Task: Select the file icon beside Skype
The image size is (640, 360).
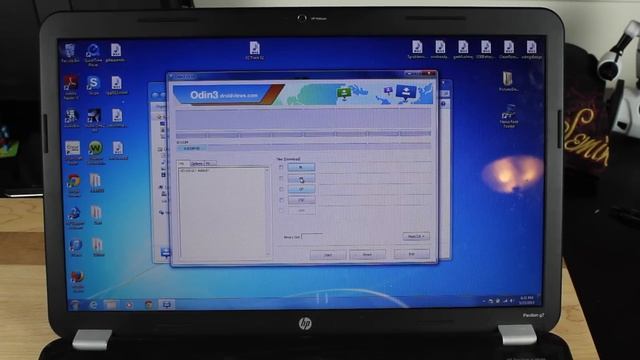Action: click(x=117, y=85)
